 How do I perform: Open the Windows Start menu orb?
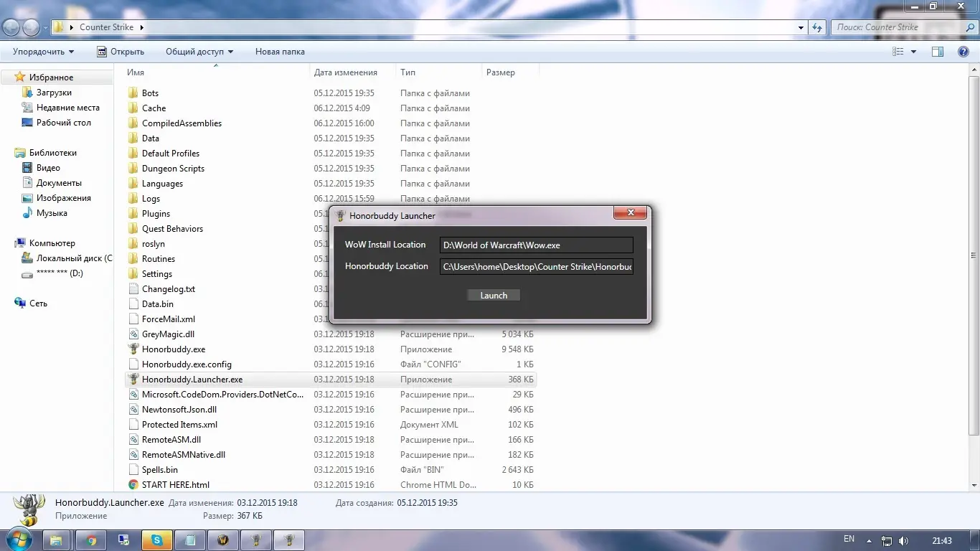click(x=19, y=539)
